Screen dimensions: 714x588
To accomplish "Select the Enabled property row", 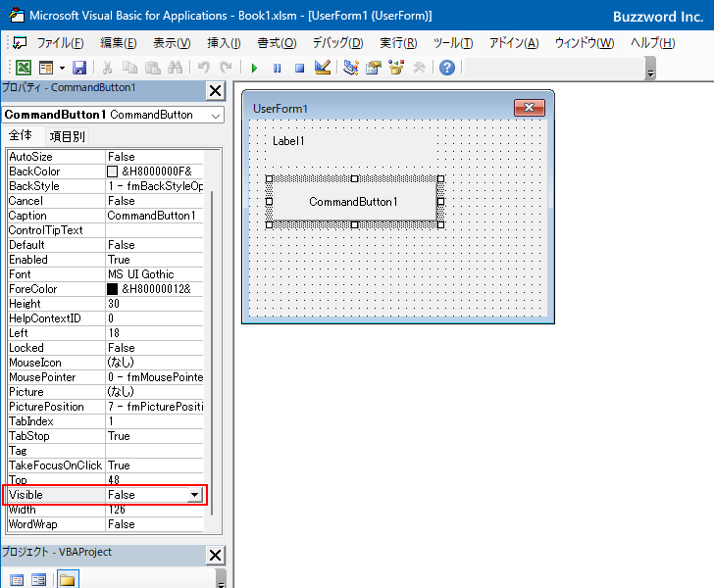I will coord(106,260).
